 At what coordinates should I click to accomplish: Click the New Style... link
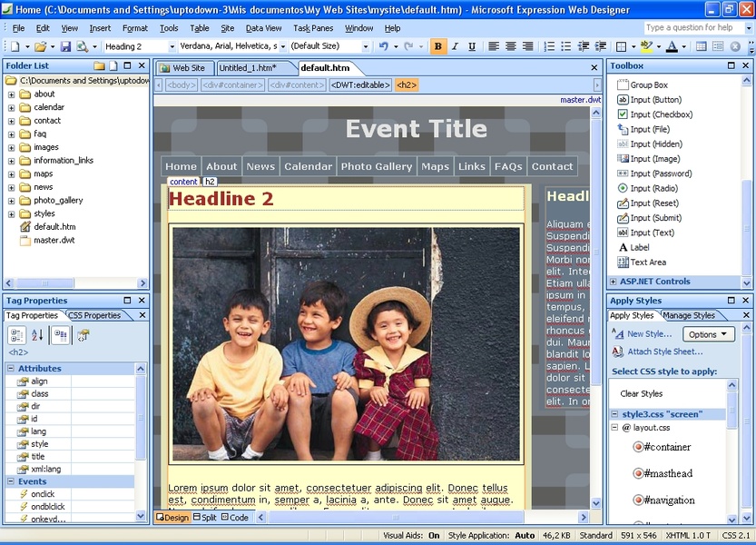coord(649,334)
